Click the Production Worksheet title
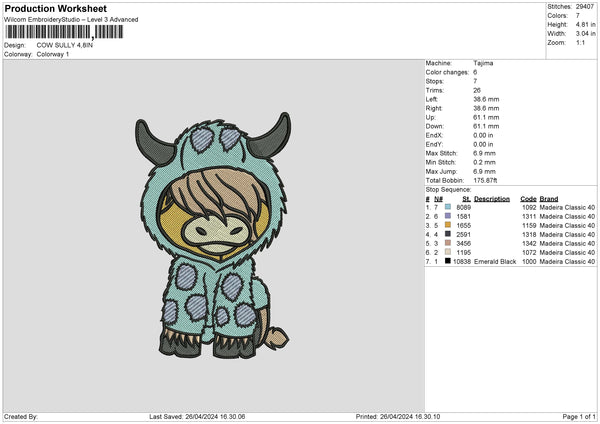This screenshot has height=424, width=600. [55, 8]
